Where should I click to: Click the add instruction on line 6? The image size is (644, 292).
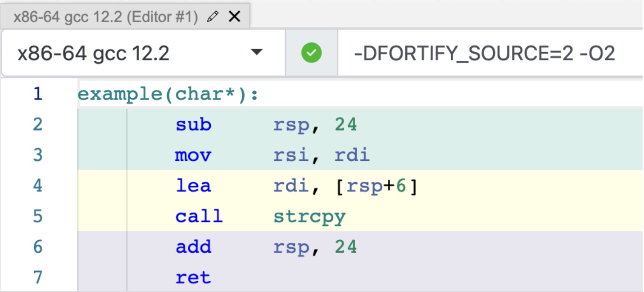click(193, 247)
